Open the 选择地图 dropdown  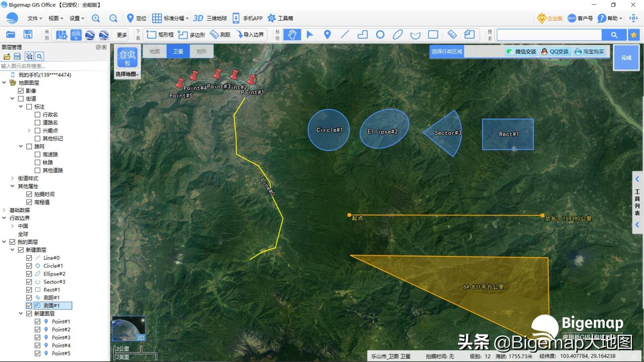[127, 74]
